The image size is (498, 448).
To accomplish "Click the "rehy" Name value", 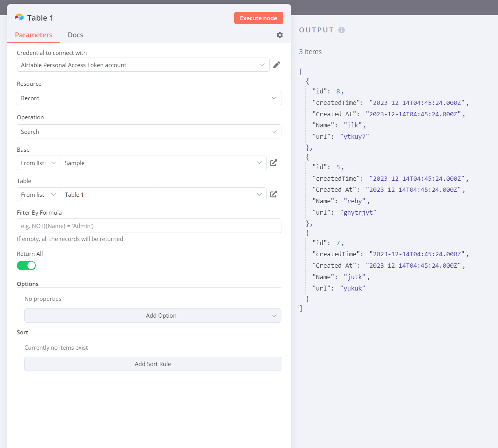I will tap(355, 201).
